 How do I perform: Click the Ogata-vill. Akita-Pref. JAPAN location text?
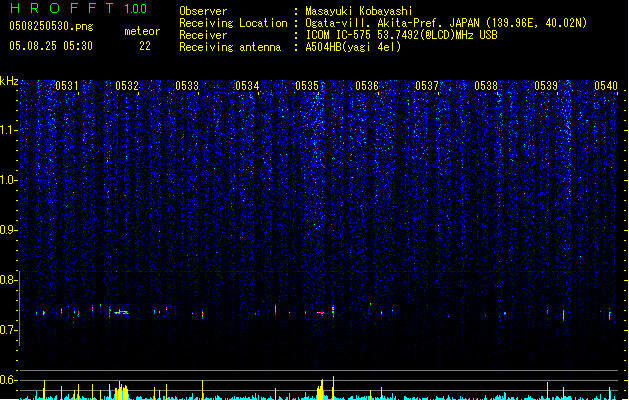(x=446, y=23)
